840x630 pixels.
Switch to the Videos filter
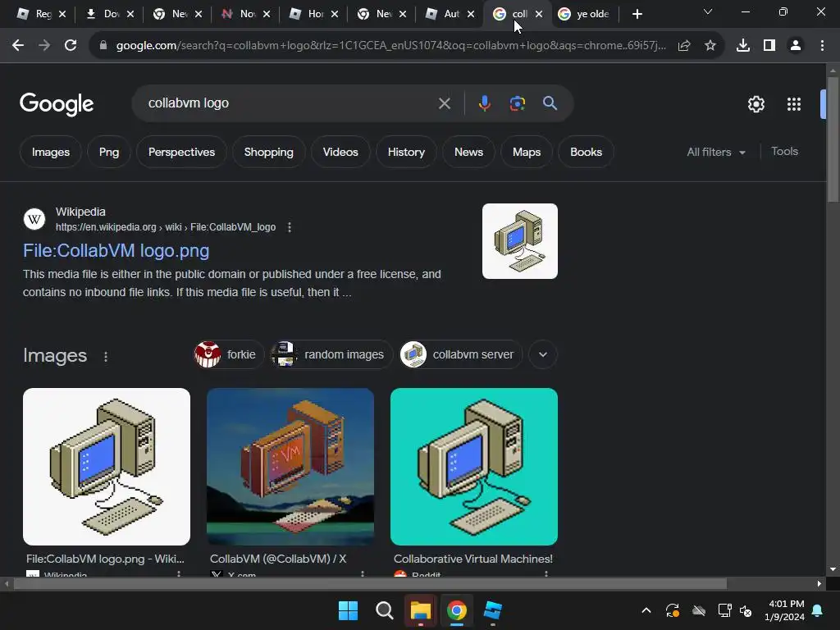340,152
